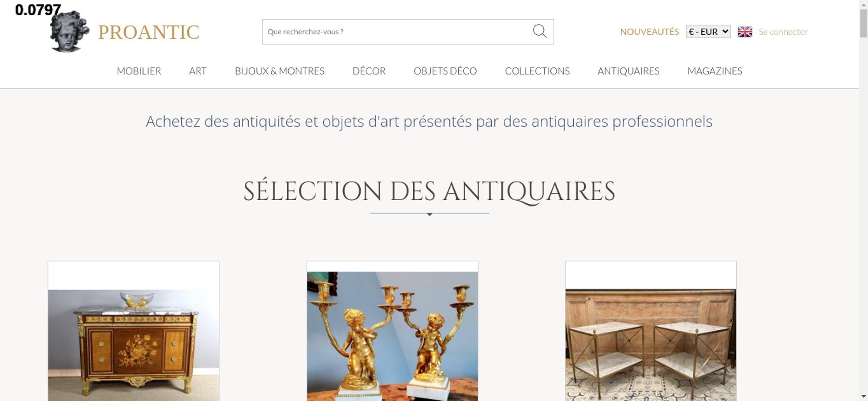The height and width of the screenshot is (401, 868).
Task: Click the Se connecter link
Action: click(x=783, y=32)
